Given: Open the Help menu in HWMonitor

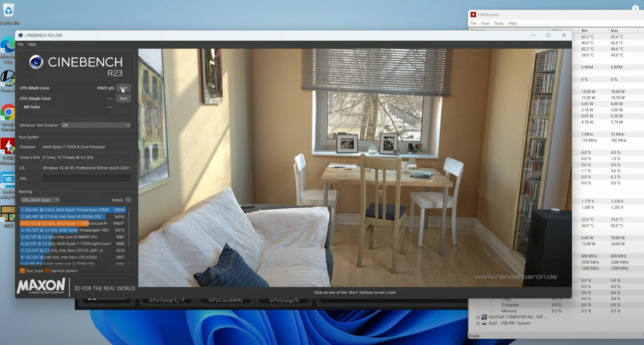Looking at the screenshot, I should (512, 23).
